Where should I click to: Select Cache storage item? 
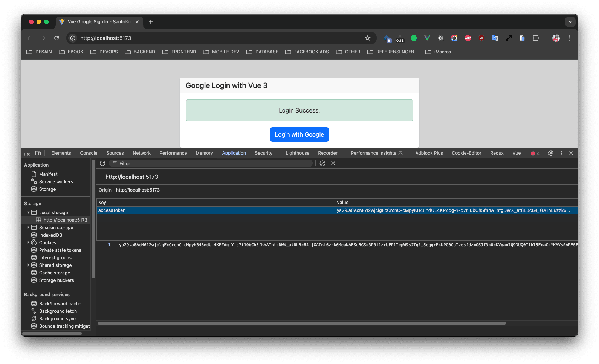point(55,273)
